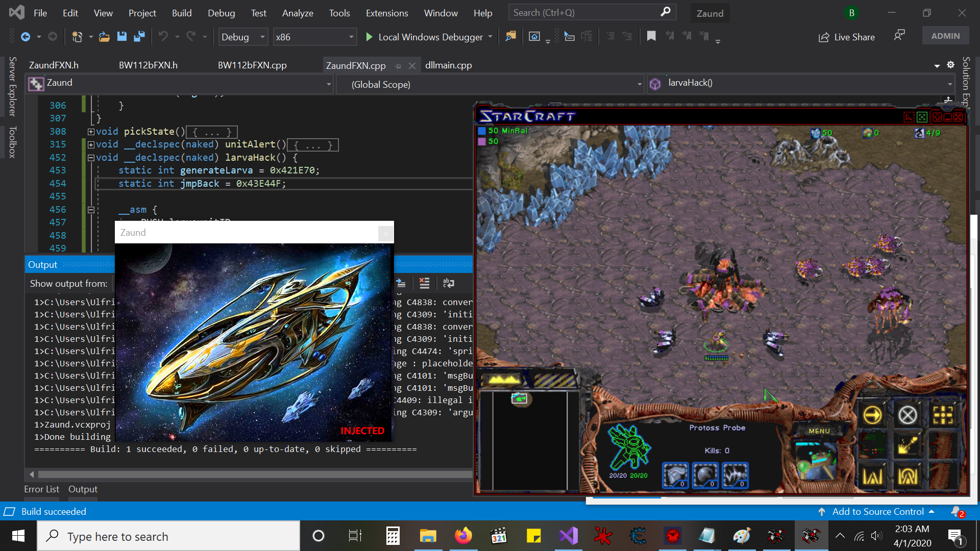Screen dimensions: 980x551
Task: Click the StarCraft Move command icon
Action: [x=872, y=415]
